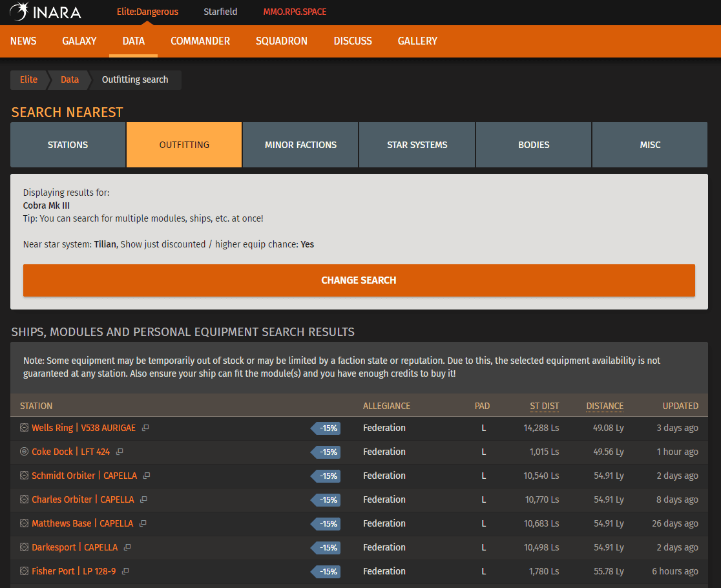Click copy icon beside Darkesport | CAPELLA
Screen dimensions: 721x588
[127, 547]
